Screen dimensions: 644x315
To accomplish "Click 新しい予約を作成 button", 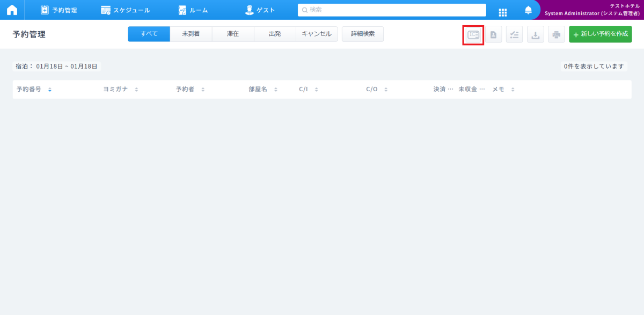I will click(x=600, y=34).
